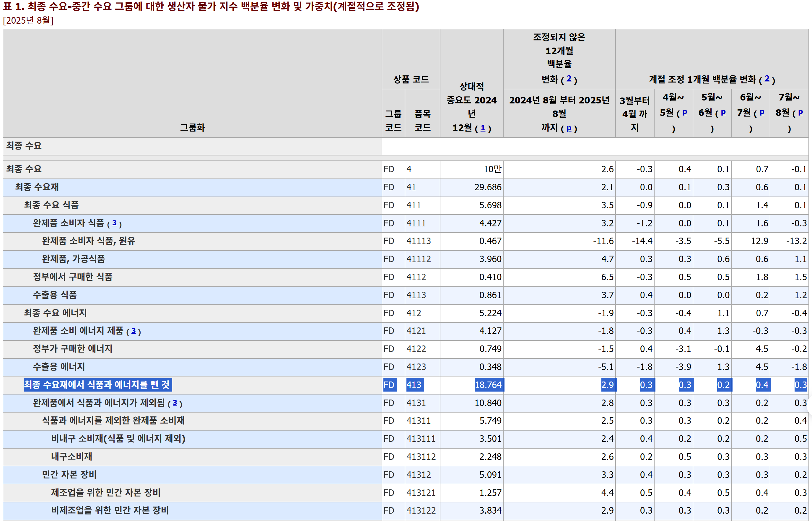Click footnote 1 link in 상대적 중요도 header

coord(483,128)
